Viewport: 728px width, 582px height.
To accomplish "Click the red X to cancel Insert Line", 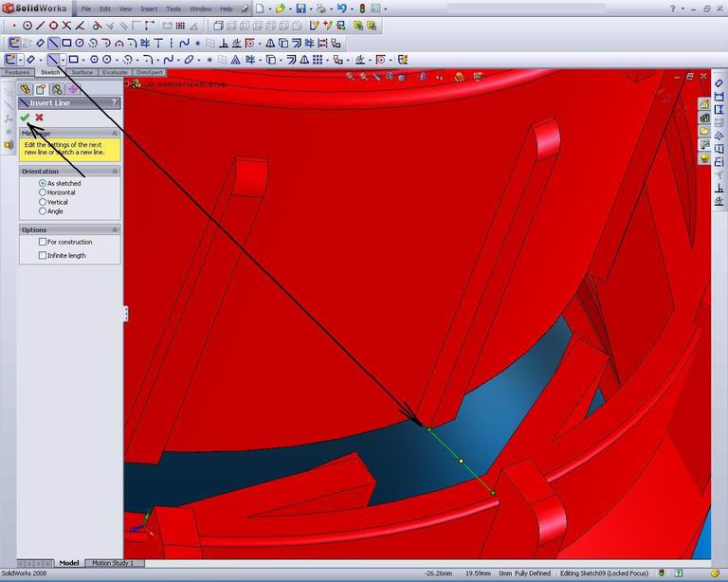I will 39,118.
